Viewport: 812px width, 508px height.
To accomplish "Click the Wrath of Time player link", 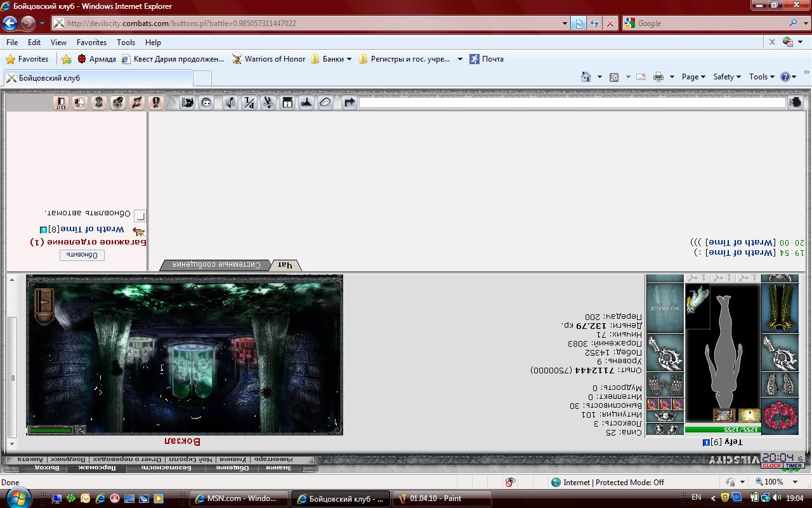I will [x=92, y=229].
